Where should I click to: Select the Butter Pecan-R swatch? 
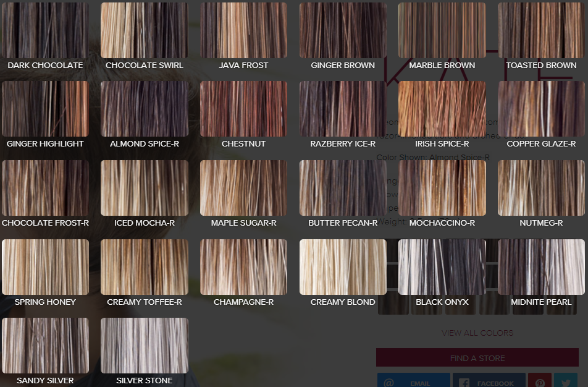pos(343,188)
